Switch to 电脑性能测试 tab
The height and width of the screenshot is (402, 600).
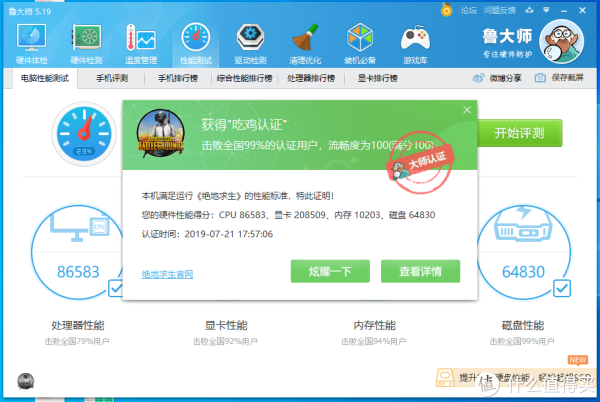point(45,78)
